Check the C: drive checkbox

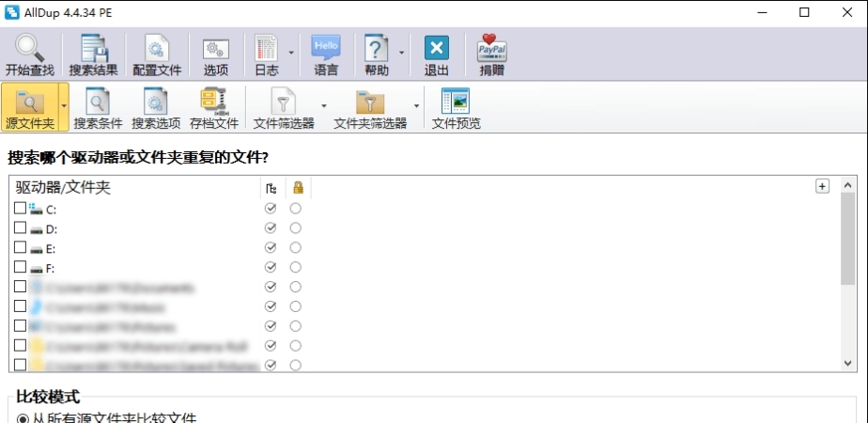[x=20, y=208]
